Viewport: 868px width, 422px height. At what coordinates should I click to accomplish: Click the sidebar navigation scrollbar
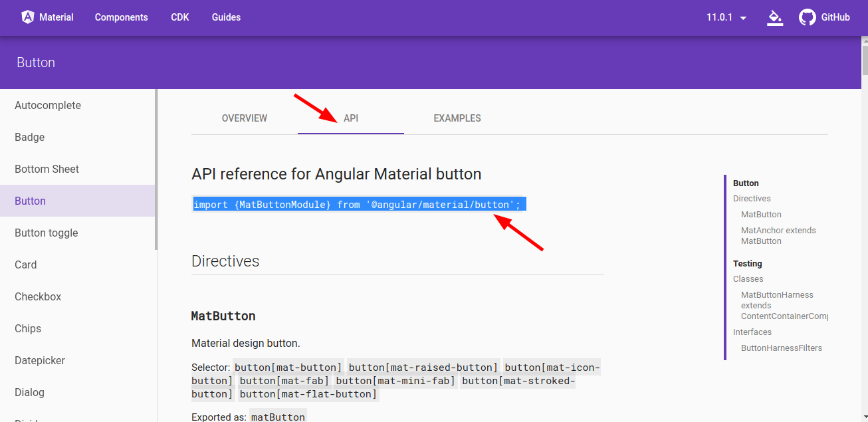click(x=156, y=169)
